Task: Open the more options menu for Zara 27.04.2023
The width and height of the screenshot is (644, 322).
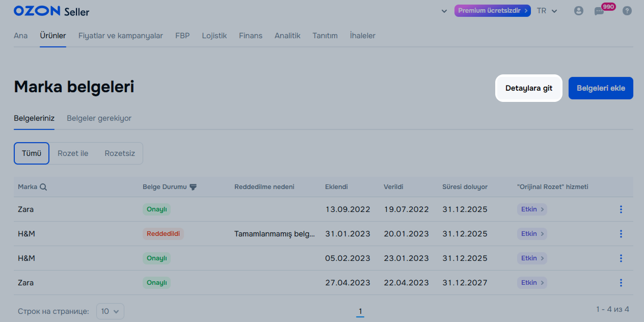Action: 621,283
